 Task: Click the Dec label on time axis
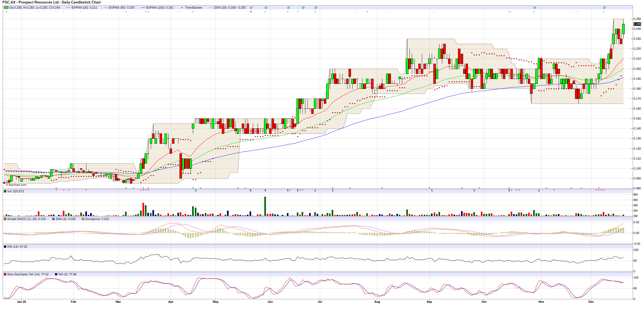tap(591, 302)
